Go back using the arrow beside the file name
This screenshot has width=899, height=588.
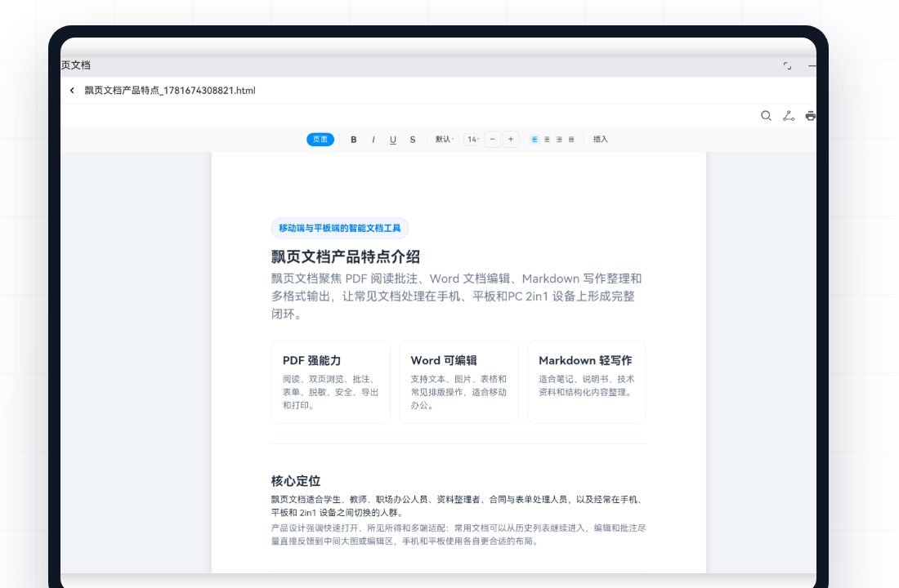72,91
